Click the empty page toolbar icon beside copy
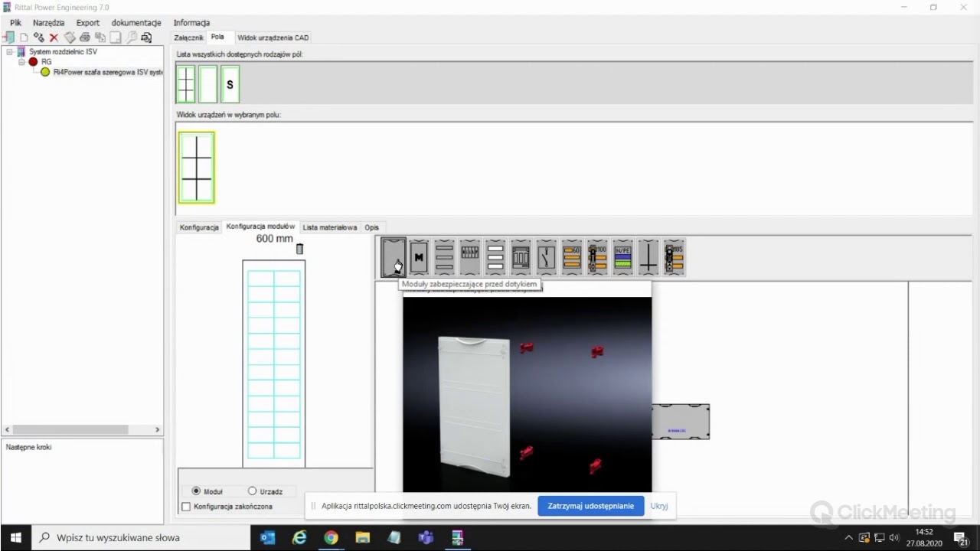The height and width of the screenshot is (551, 980). 116,37
